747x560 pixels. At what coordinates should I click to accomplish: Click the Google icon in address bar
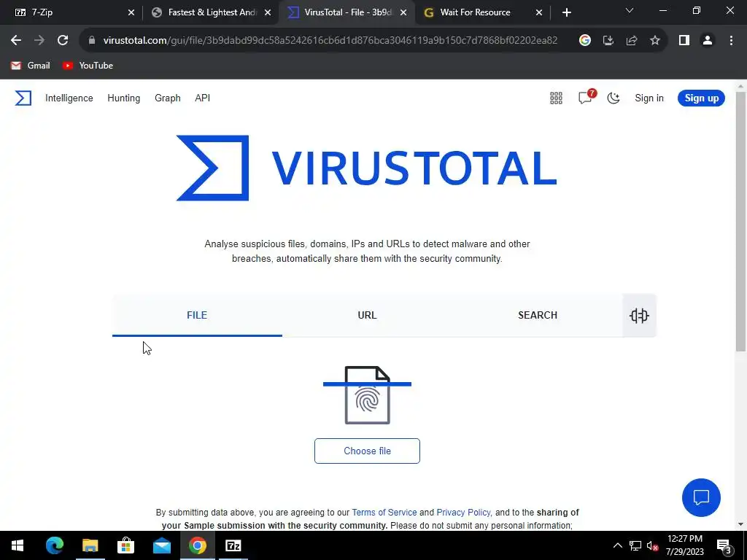point(584,41)
